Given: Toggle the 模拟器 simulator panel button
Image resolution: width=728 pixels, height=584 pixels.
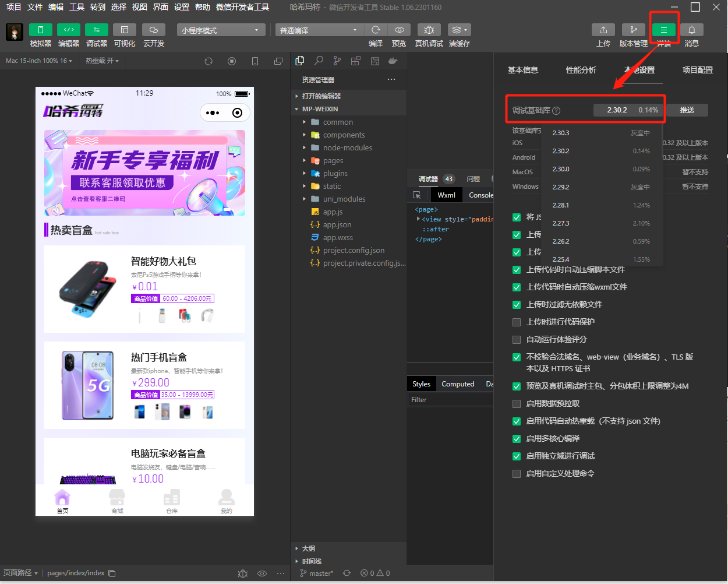Looking at the screenshot, I should [x=41, y=30].
